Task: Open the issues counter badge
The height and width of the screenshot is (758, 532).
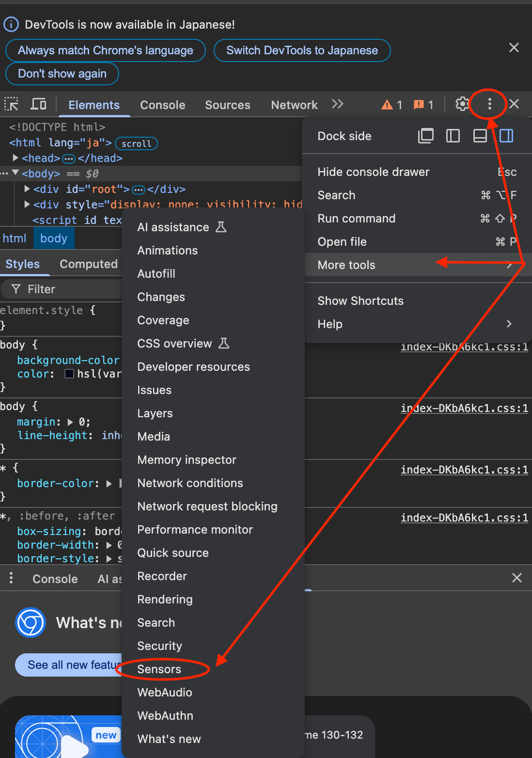Action: pos(423,105)
